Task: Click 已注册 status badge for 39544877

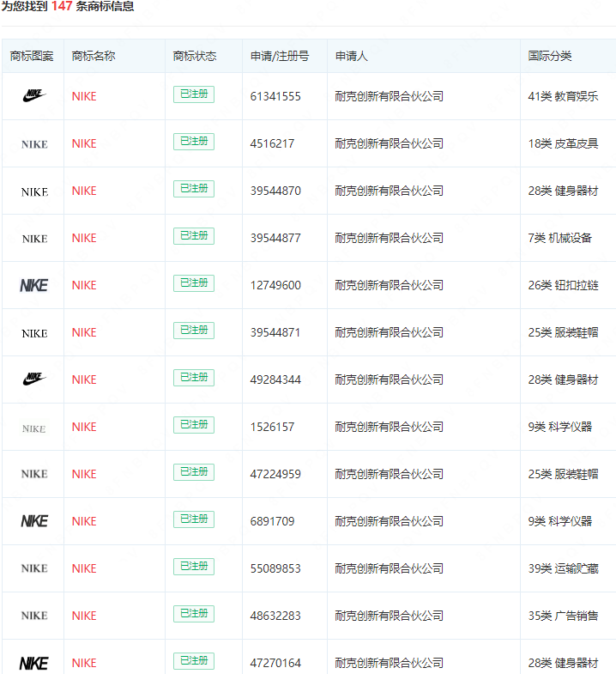Action: [x=194, y=236]
